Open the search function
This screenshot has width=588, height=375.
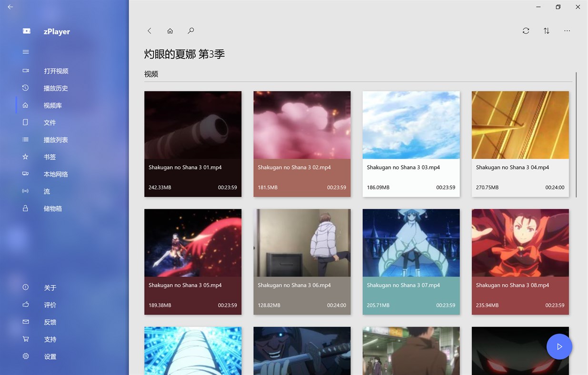[x=190, y=30]
